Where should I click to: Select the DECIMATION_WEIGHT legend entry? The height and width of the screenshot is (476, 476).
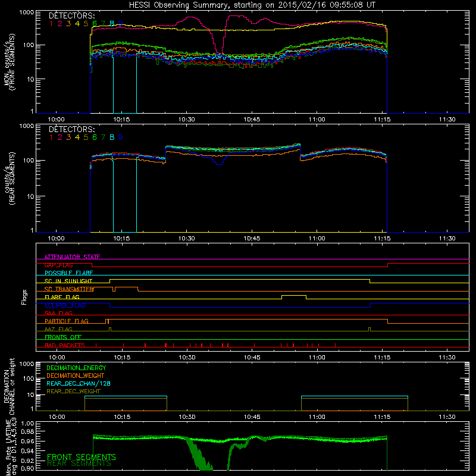[x=76, y=375]
